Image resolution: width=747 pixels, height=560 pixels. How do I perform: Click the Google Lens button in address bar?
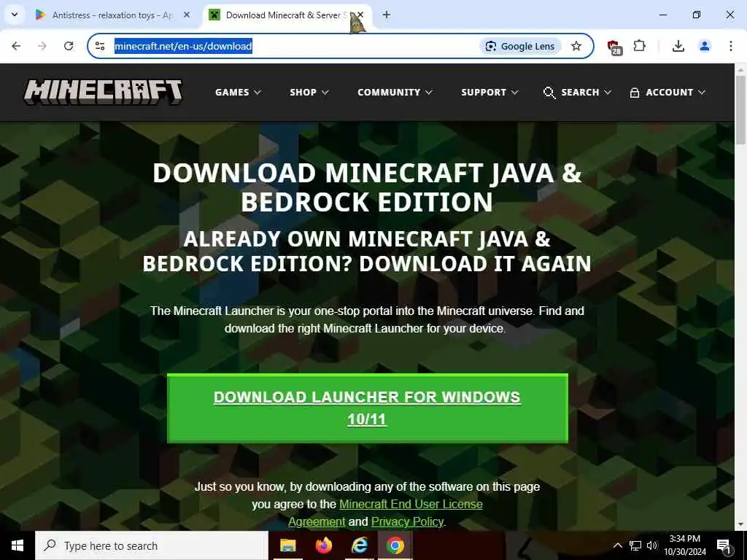[x=519, y=46]
